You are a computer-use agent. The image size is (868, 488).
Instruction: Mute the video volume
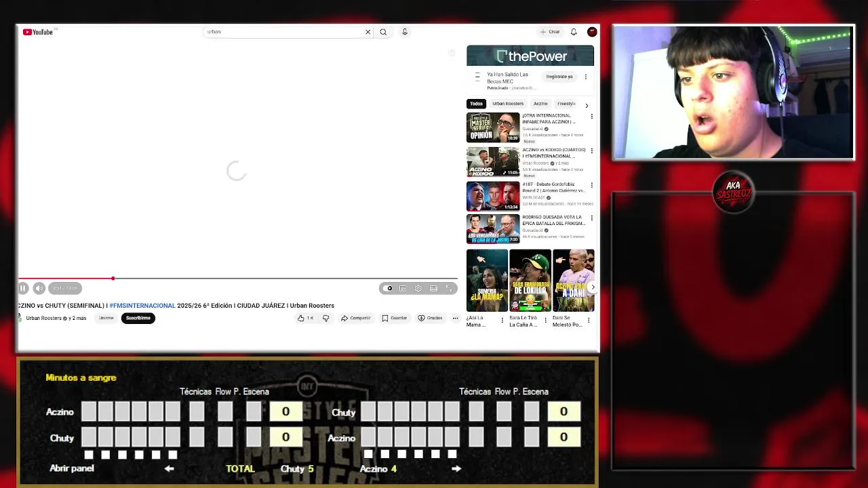[x=39, y=288]
